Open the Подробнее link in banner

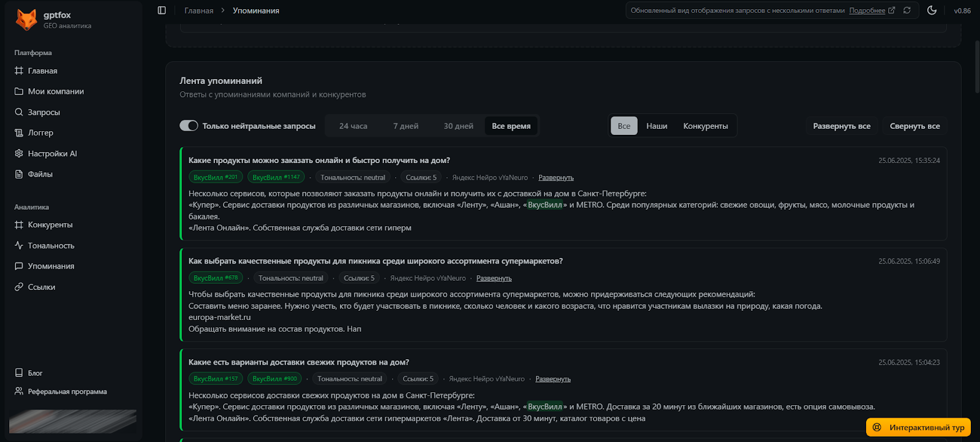point(867,10)
